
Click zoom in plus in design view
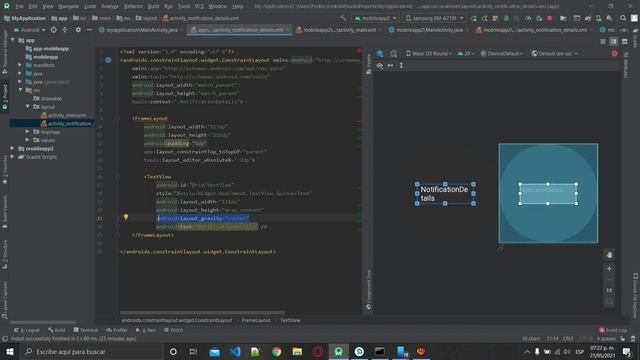(609, 269)
